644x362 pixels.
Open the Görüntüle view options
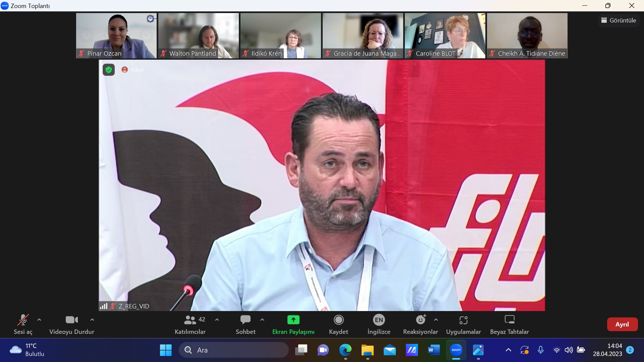[x=619, y=20]
